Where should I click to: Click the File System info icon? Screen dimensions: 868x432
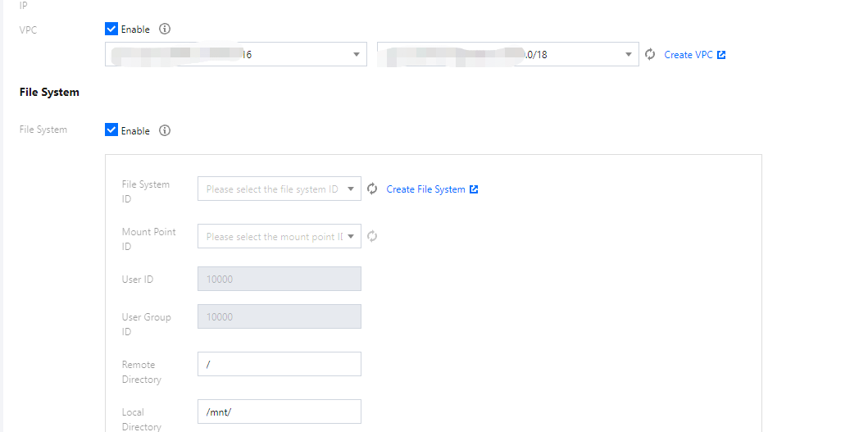coord(165,131)
